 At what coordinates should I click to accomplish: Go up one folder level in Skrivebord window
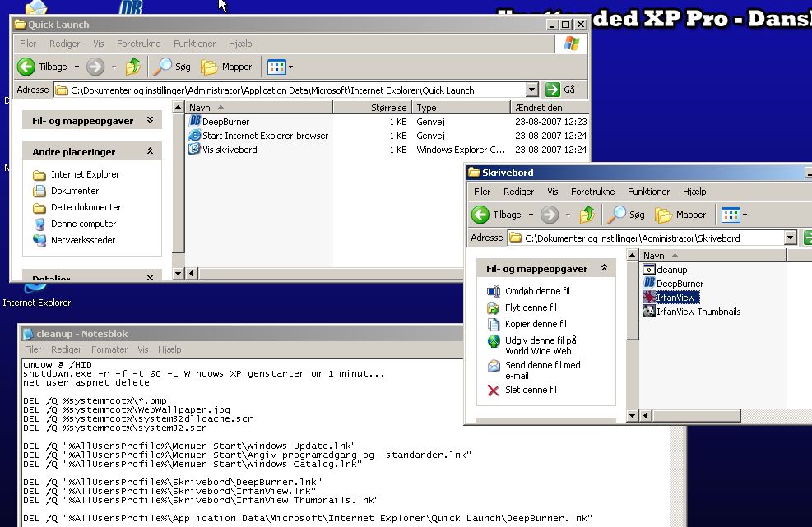coord(587,215)
